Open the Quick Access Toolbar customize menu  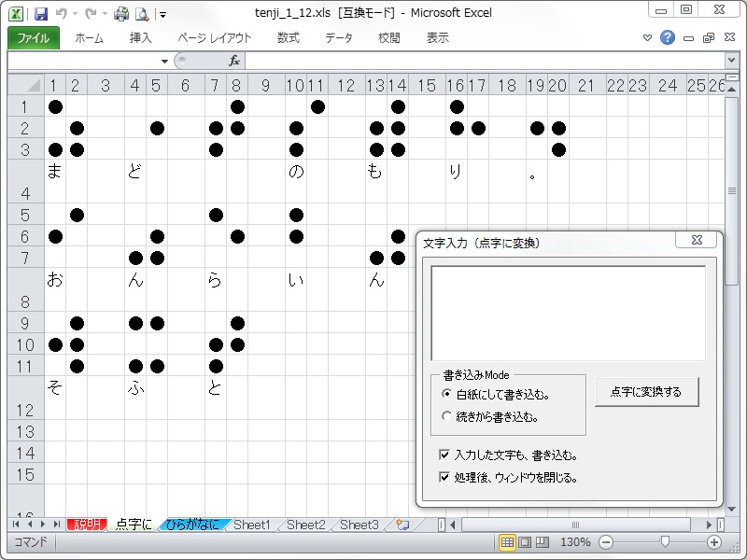[162, 13]
